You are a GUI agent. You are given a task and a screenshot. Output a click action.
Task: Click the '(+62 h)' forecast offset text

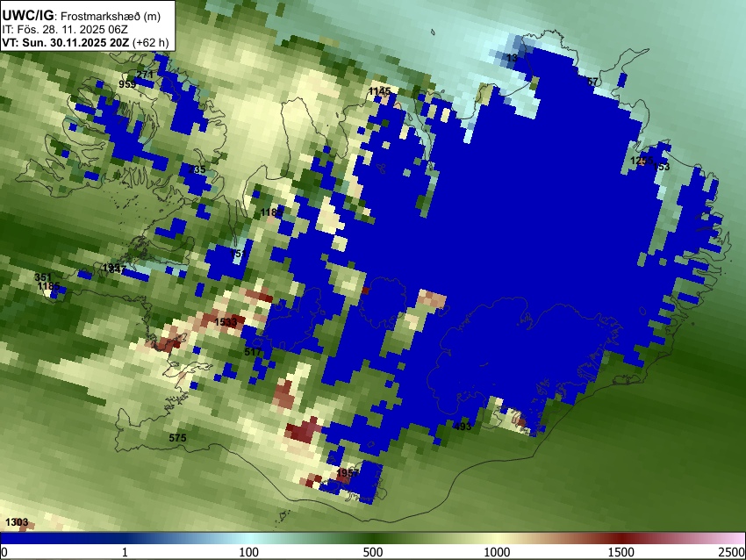[150, 43]
